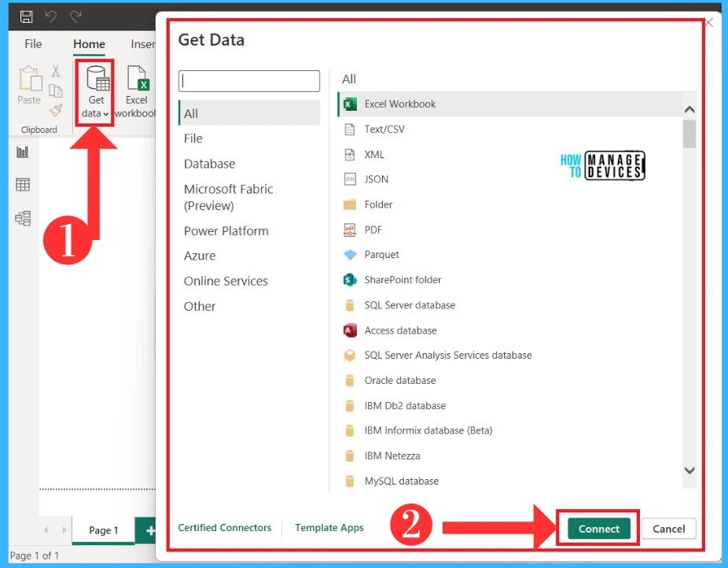Select Folder connector

pos(509,205)
